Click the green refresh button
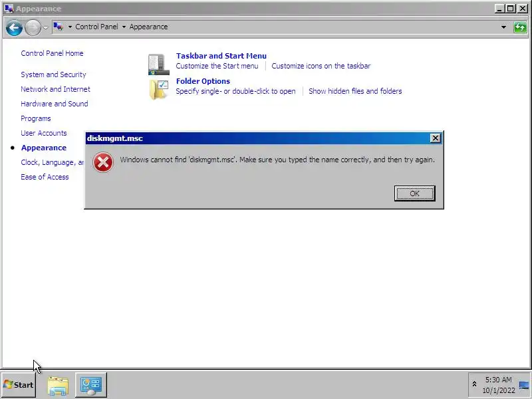This screenshot has width=532, height=399. tap(520, 27)
